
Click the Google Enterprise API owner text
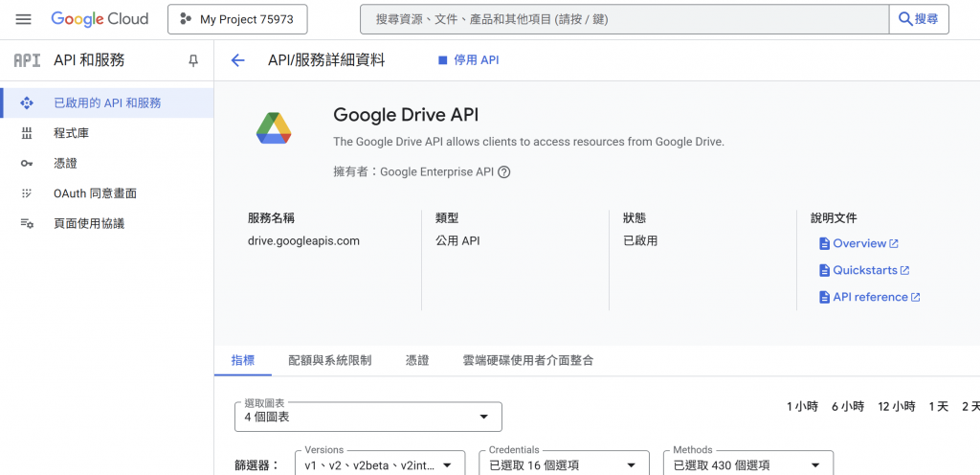click(x=436, y=171)
